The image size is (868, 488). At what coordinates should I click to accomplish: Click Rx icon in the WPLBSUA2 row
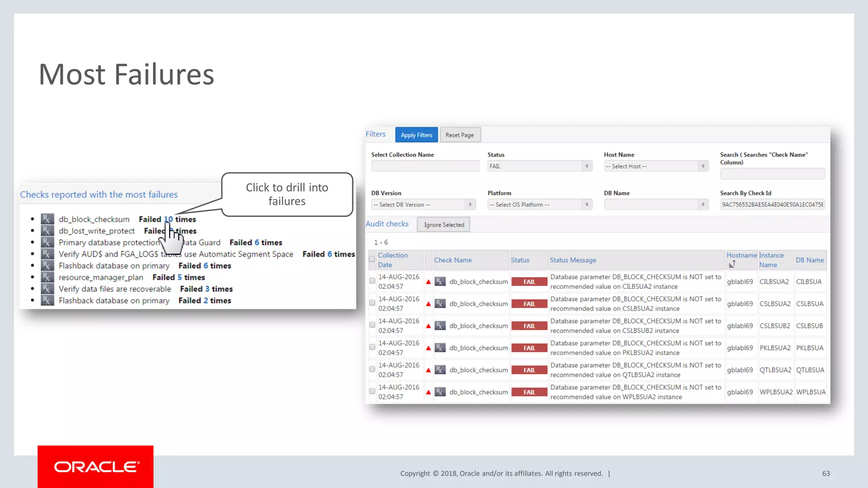440,392
